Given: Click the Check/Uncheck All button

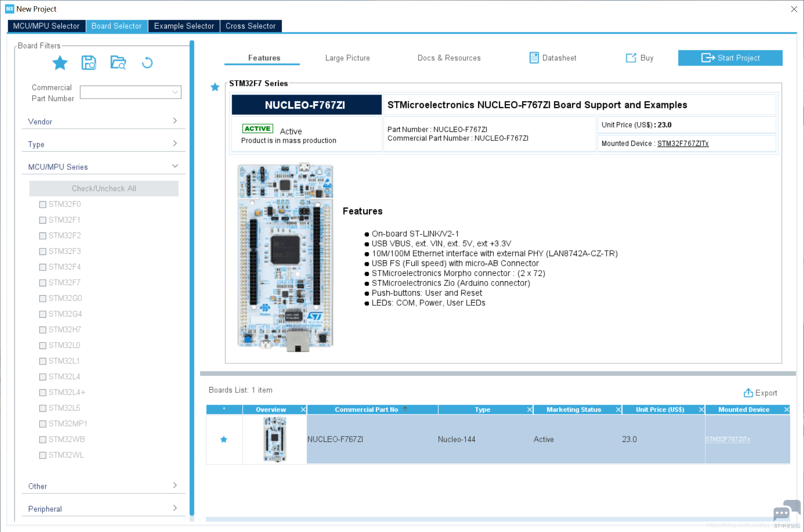Looking at the screenshot, I should (x=104, y=188).
